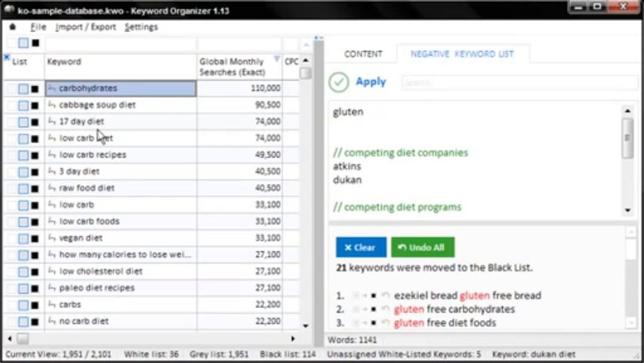Click the atkins line in the editor
This screenshot has width=644, height=363.
pyautogui.click(x=347, y=166)
